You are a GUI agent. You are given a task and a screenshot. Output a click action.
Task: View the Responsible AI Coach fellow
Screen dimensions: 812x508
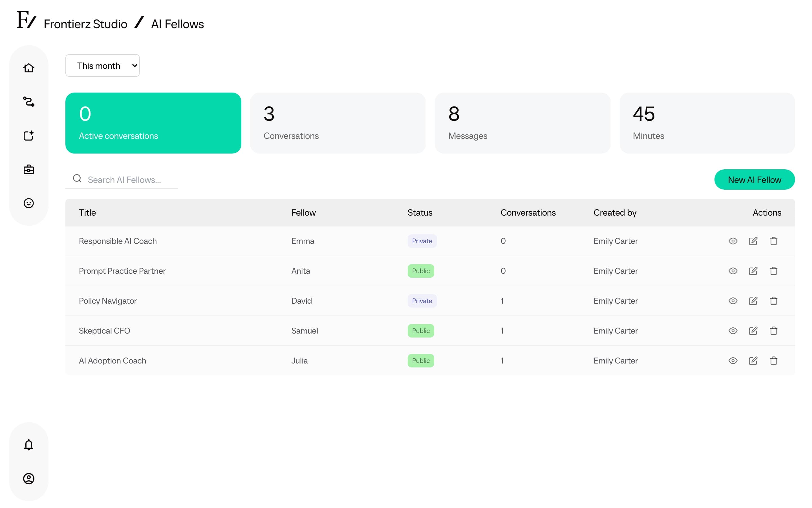(x=733, y=241)
